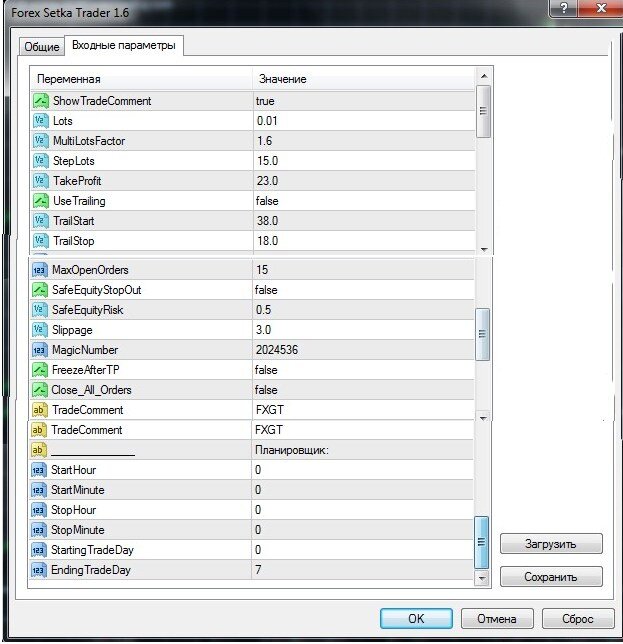The width and height of the screenshot is (623, 644).
Task: Click the Slippage variable icon
Action: [39, 330]
